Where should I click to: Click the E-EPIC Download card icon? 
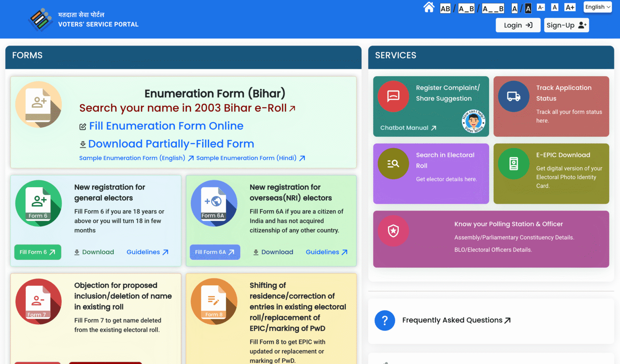point(513,163)
